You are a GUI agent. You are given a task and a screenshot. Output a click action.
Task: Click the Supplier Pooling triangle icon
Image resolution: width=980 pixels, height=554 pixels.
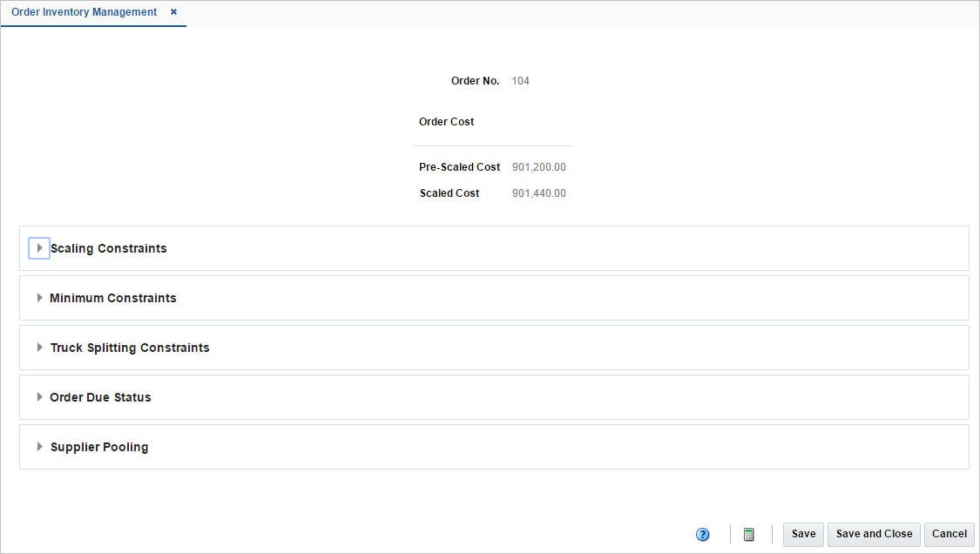pos(38,446)
